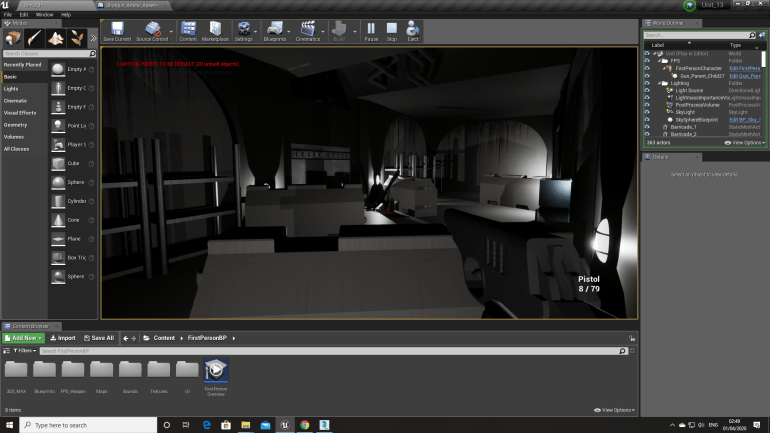Image resolution: width=770 pixels, height=433 pixels.
Task: Open Source Control from the toolbar
Action: 152,31
